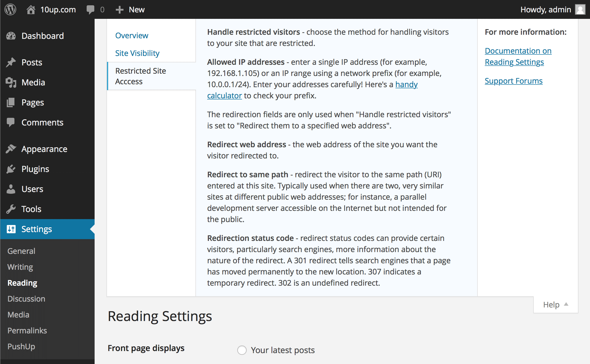Screen dimensions: 590x364
Task: Toggle the Help panel open
Action: tap(556, 304)
